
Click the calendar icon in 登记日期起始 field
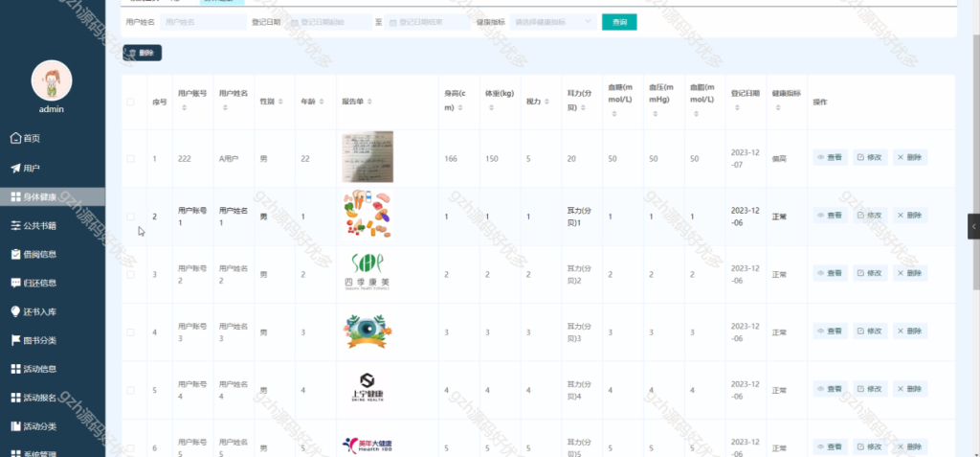(295, 23)
